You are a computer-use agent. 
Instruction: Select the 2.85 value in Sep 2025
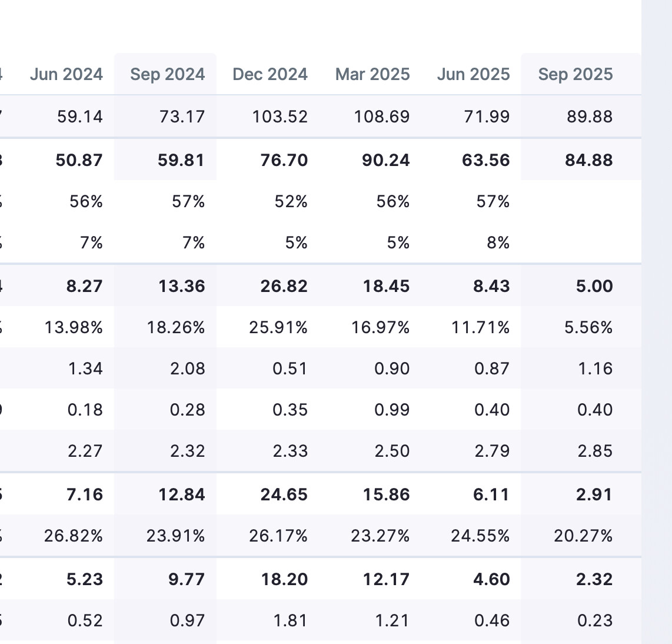click(x=595, y=451)
